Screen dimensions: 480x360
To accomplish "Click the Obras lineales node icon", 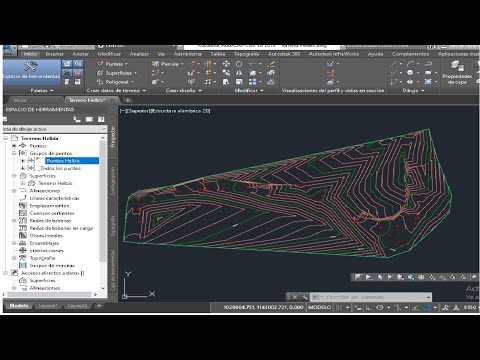I will pyautogui.click(x=23, y=235).
